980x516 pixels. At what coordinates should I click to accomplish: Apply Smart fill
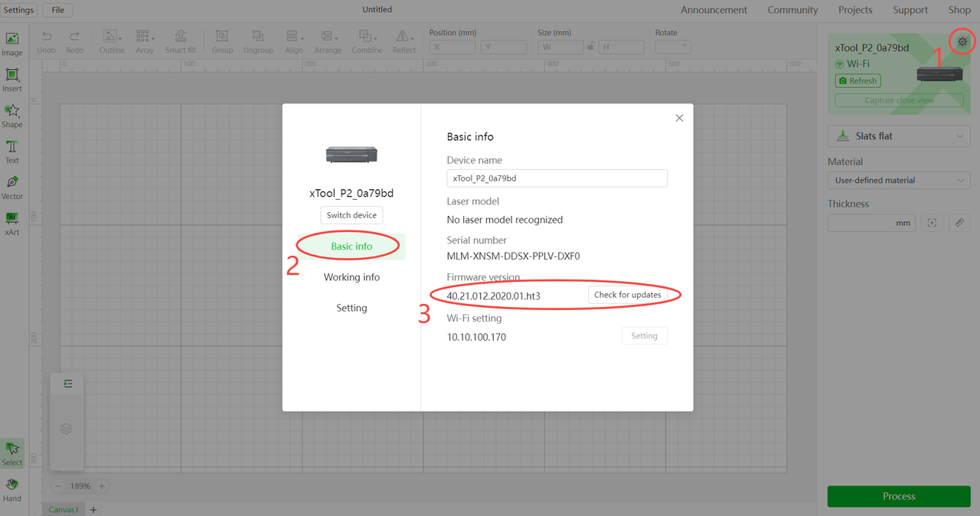coord(181,41)
